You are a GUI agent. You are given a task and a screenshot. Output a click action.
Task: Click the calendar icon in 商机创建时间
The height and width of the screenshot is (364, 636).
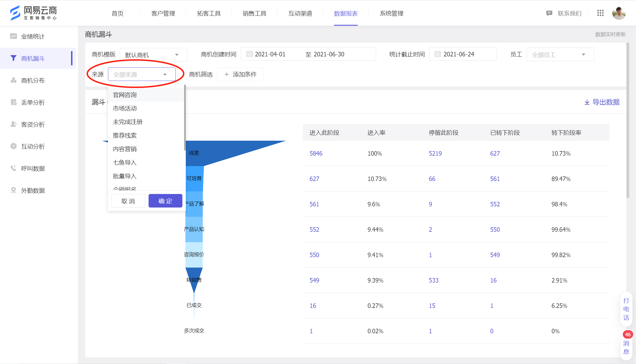click(249, 54)
